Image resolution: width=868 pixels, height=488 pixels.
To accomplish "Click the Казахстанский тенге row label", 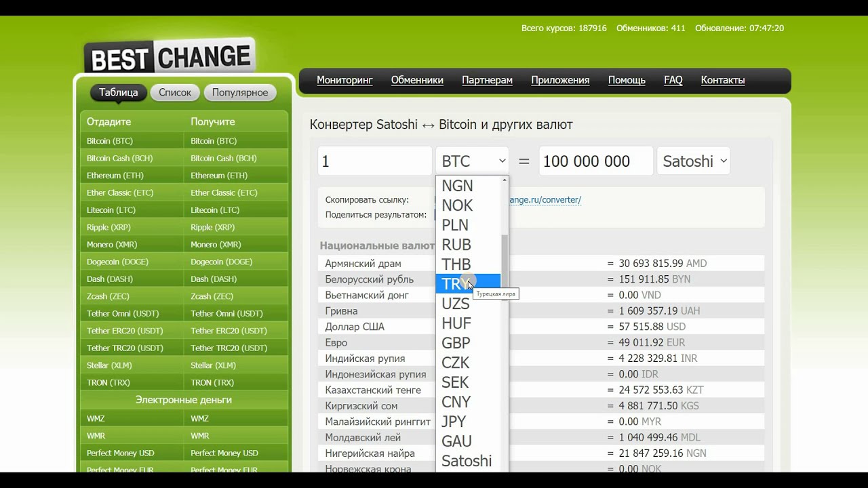I will pos(373,390).
